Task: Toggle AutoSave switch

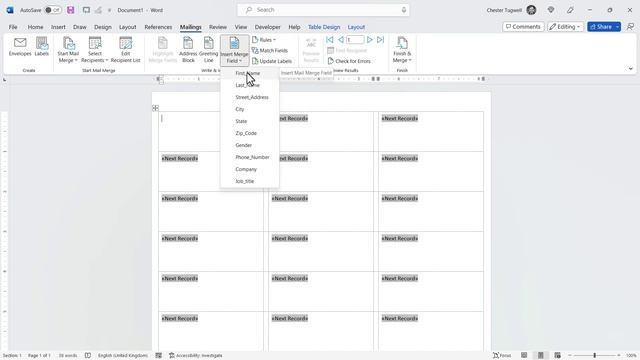Action: point(53,10)
